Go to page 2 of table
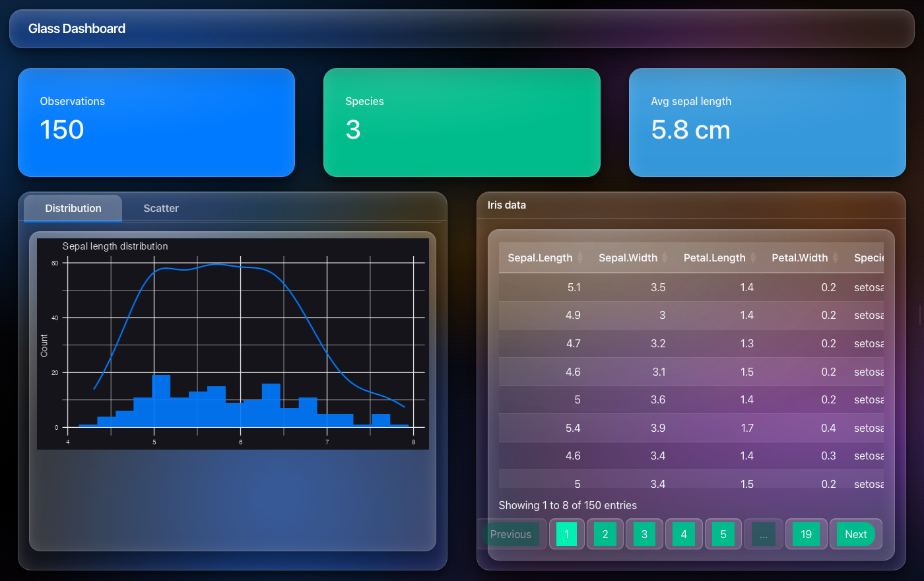This screenshot has width=924, height=581. point(605,534)
